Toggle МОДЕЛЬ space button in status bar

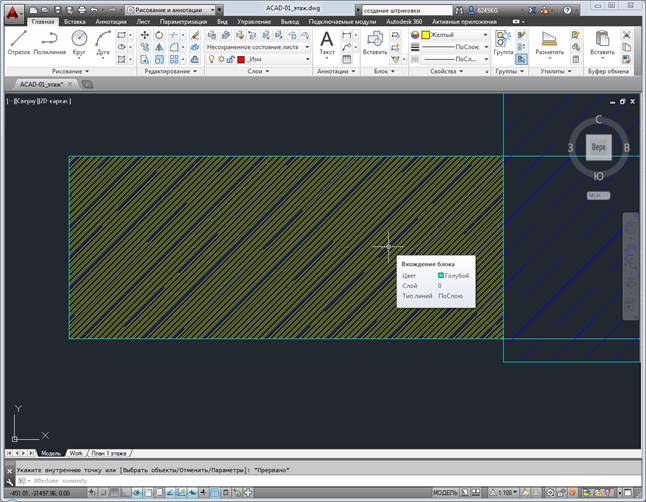point(445,493)
